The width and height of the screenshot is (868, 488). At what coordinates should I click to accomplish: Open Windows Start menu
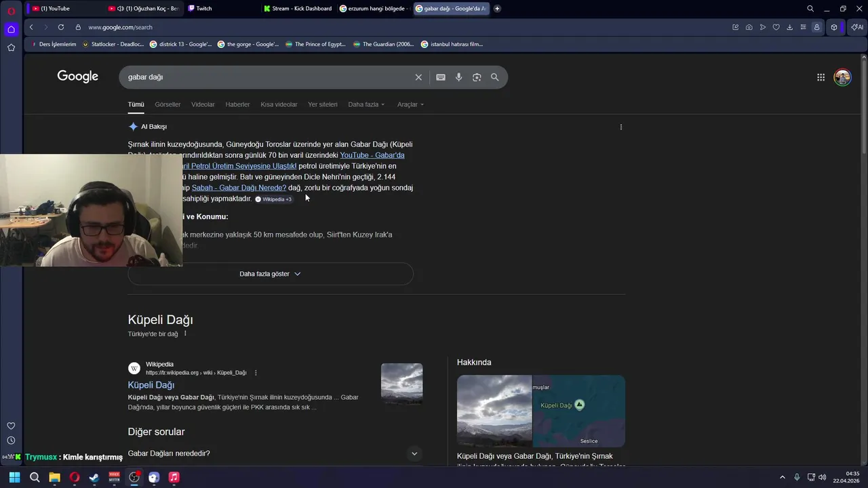(14, 477)
